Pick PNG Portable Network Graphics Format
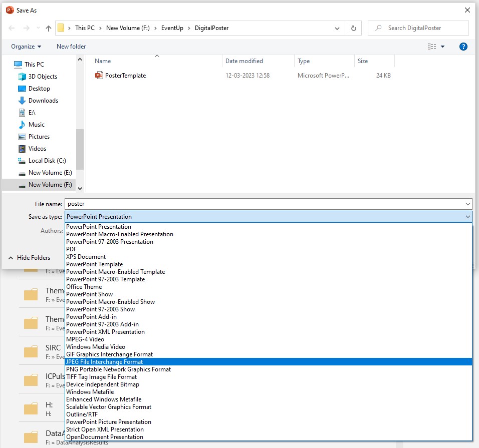 [118, 369]
